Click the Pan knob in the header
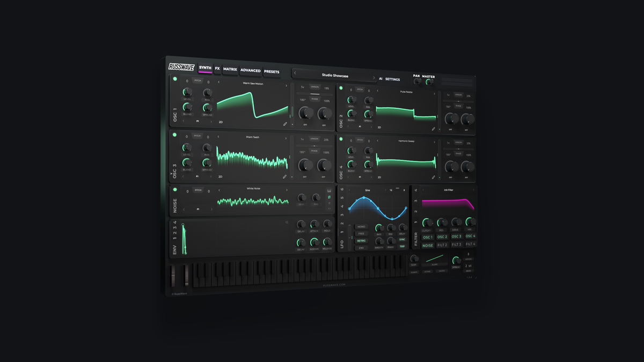Viewport: 644px width, 362px height. click(417, 82)
